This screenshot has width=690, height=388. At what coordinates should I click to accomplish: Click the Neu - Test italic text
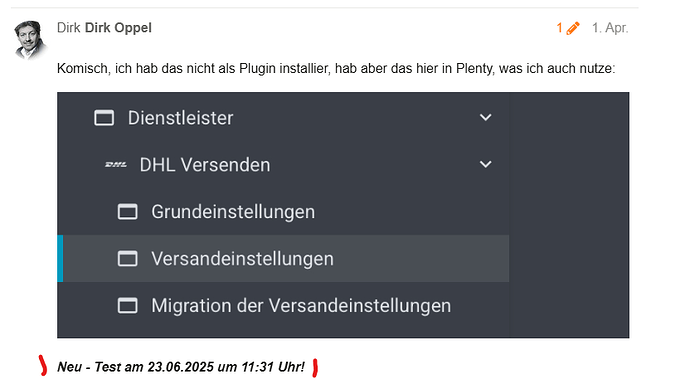pyautogui.click(x=181, y=367)
